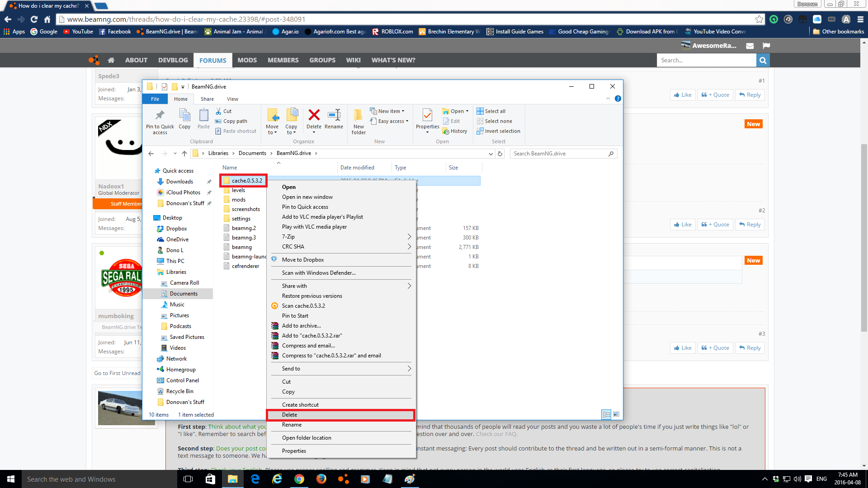Open Task View on the taskbar
868x488 pixels.
[x=188, y=479]
